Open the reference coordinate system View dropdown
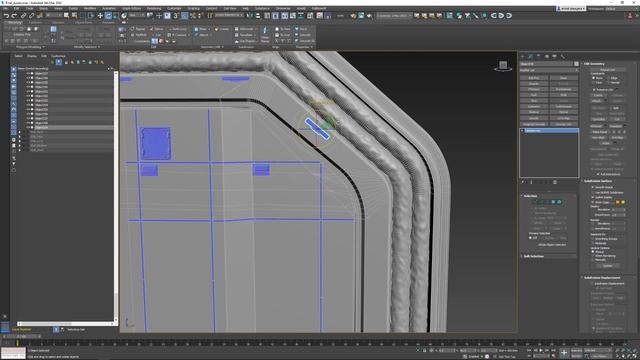 click(138, 16)
